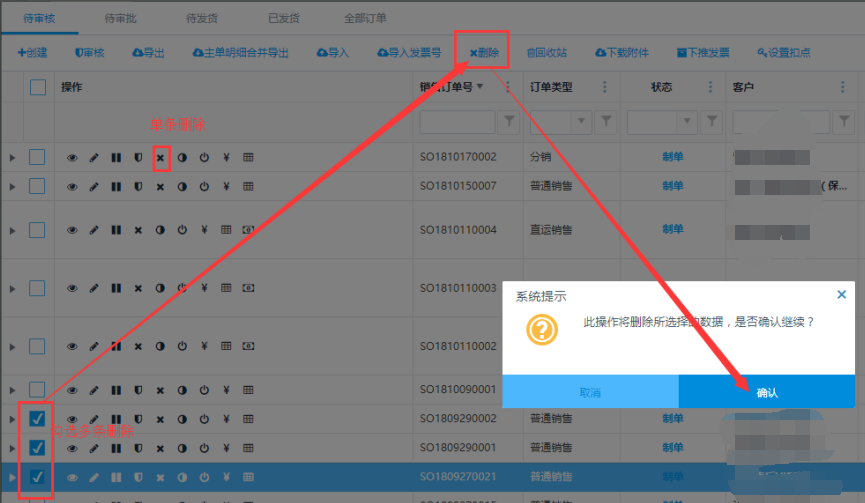Click the yen payment icon for order SO1810150007
Screen dimensions: 865x503
(226, 187)
